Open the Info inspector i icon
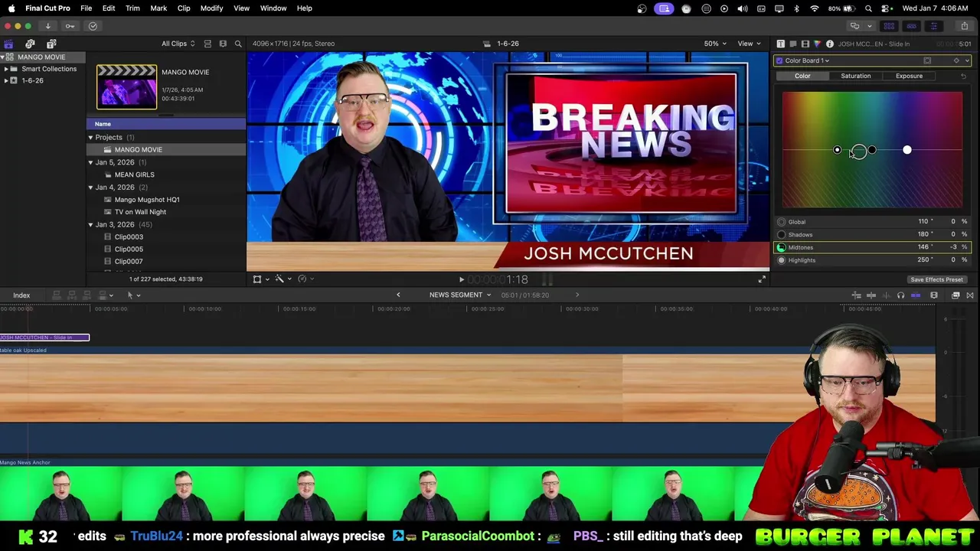Viewport: 980px width, 551px height. click(829, 44)
